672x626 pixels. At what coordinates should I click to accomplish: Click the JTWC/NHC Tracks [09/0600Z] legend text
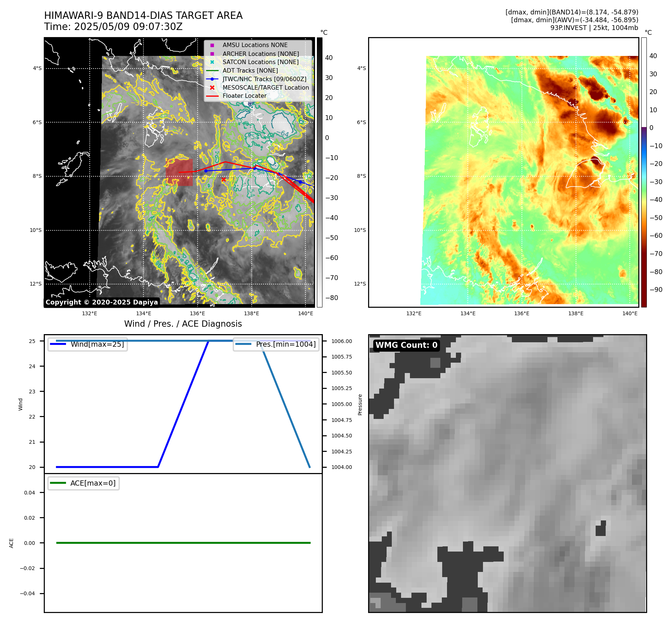(x=265, y=79)
